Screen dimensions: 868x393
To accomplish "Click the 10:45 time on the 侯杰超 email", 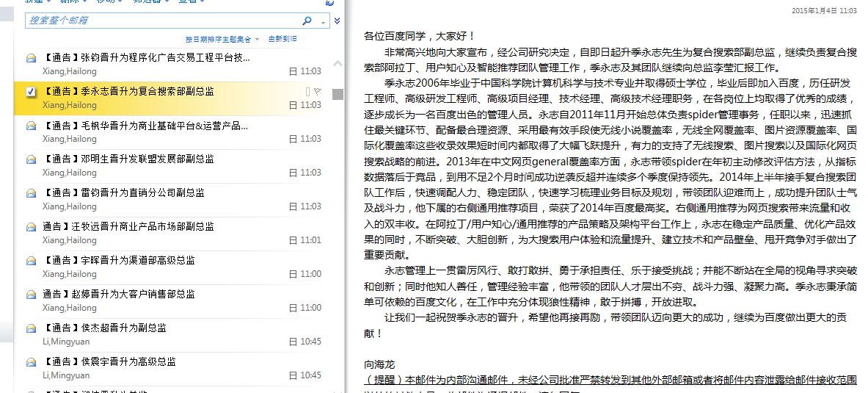I will click(x=310, y=342).
